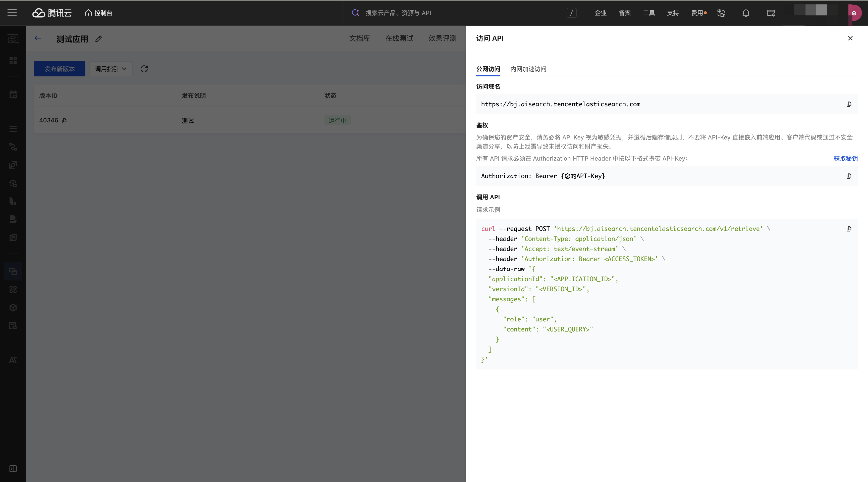Open the sidebar list lines icon
Image resolution: width=868 pixels, height=482 pixels.
click(13, 129)
